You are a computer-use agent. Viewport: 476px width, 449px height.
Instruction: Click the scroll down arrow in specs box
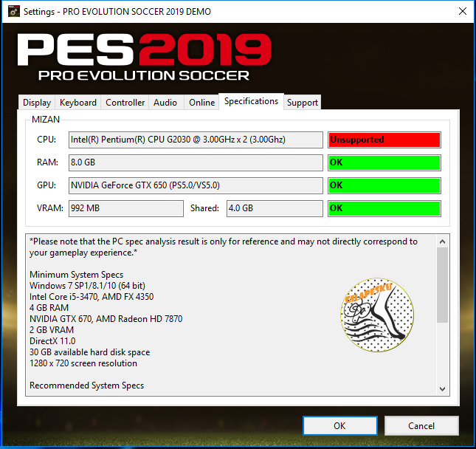pyautogui.click(x=442, y=389)
